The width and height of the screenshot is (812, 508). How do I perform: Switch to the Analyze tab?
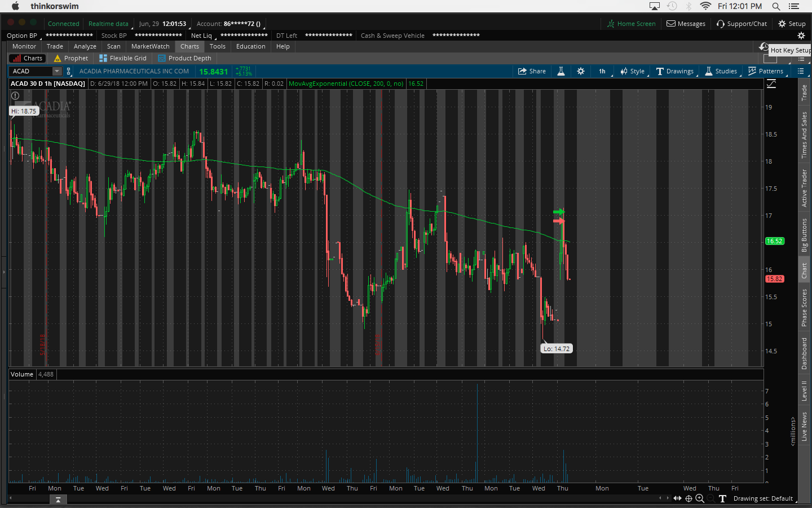tap(85, 46)
